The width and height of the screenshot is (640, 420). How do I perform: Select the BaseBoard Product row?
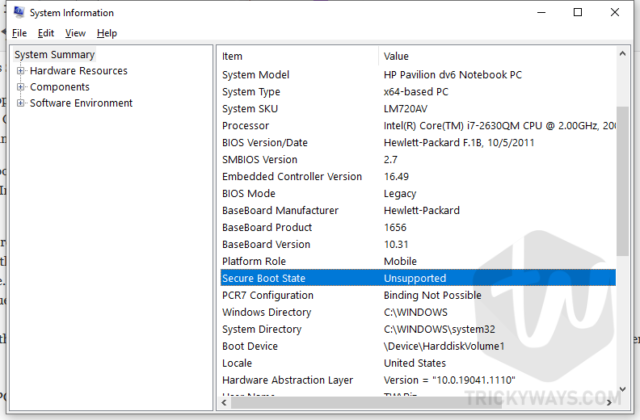[x=418, y=227]
